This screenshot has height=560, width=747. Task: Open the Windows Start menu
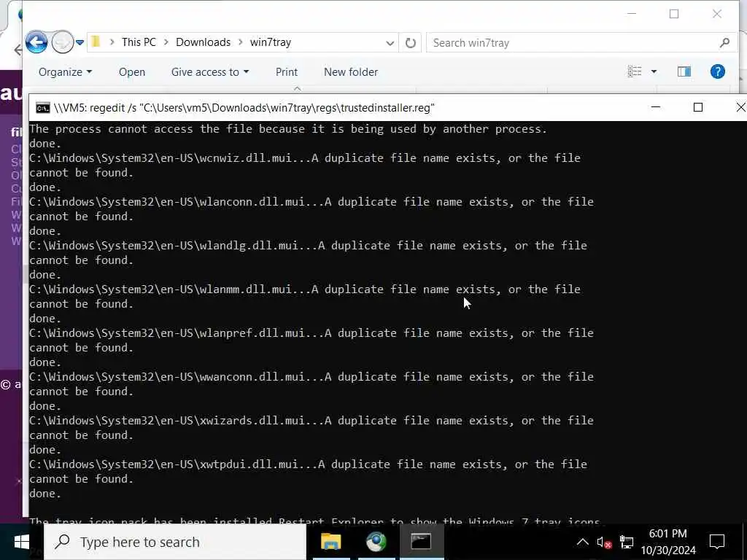(x=21, y=542)
